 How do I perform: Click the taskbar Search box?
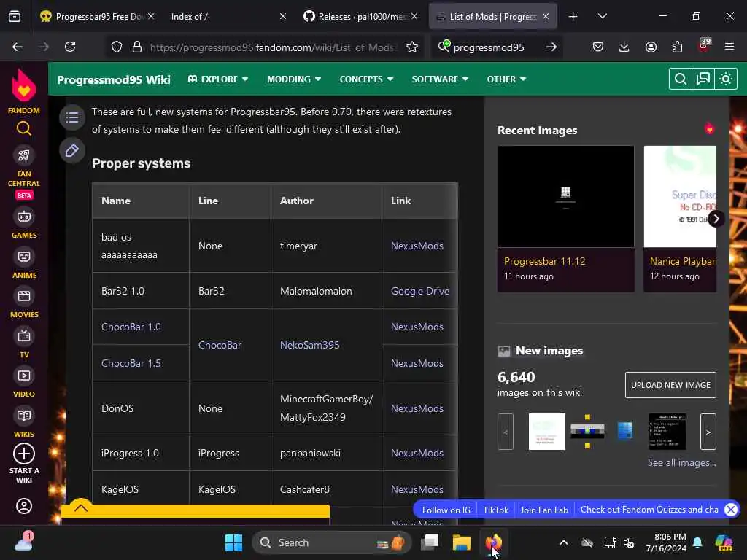332,542
